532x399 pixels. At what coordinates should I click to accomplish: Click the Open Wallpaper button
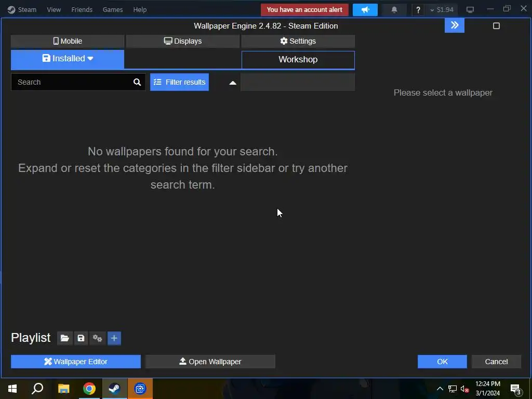(210, 362)
